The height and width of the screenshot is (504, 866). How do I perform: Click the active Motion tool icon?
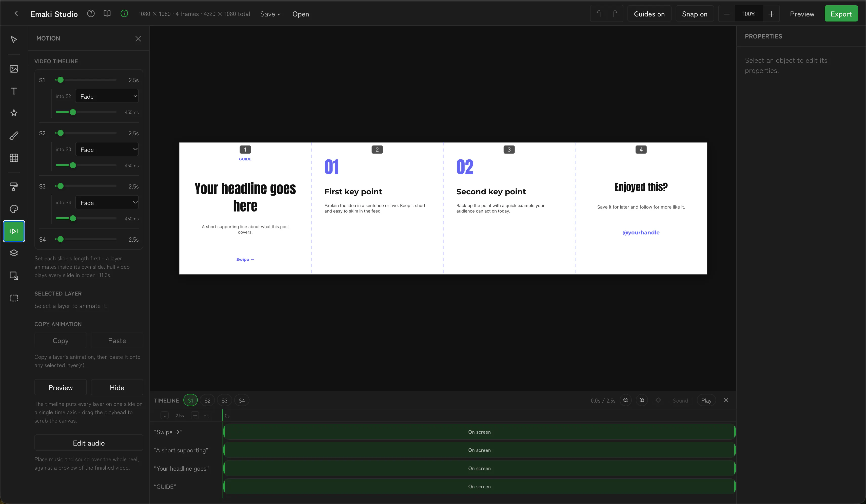tap(14, 231)
